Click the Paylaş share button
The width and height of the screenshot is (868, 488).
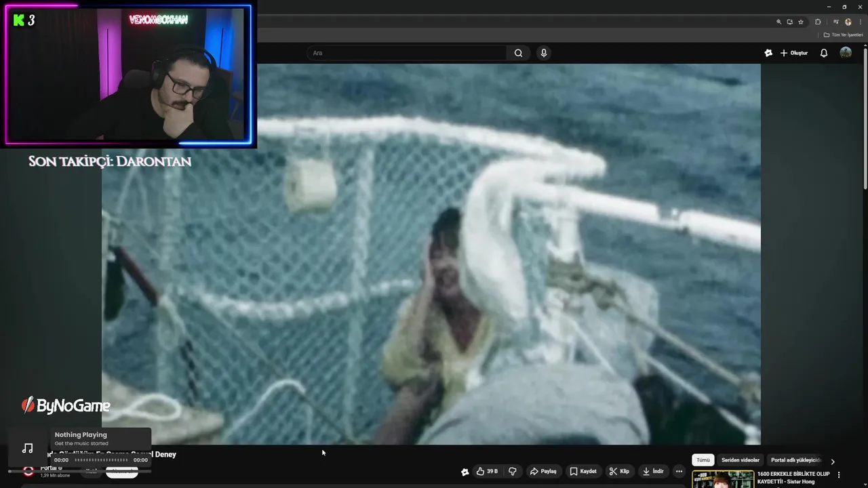(543, 471)
